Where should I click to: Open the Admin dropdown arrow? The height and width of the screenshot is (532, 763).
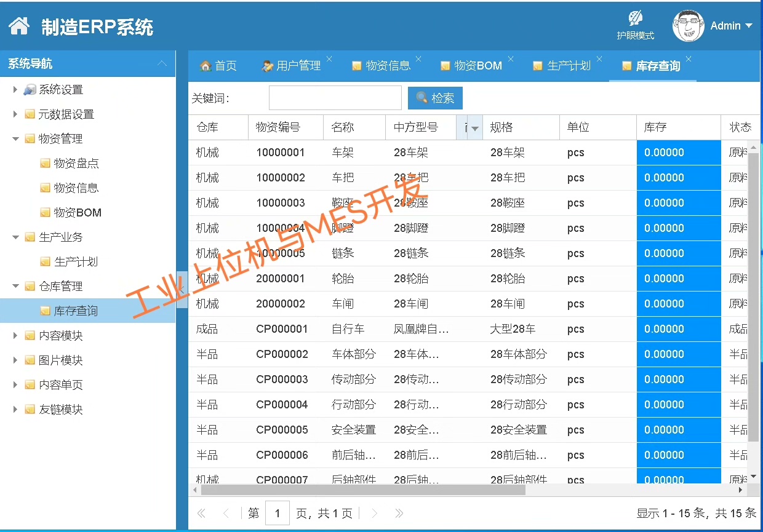coord(749,26)
